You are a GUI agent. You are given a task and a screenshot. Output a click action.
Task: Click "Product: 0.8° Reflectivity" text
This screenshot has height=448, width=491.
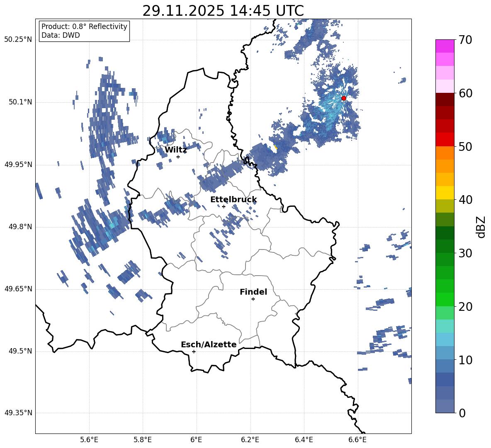coord(84,27)
